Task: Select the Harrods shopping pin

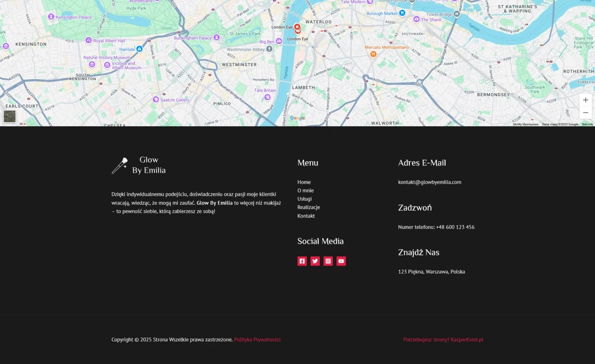Action: pyautogui.click(x=139, y=49)
